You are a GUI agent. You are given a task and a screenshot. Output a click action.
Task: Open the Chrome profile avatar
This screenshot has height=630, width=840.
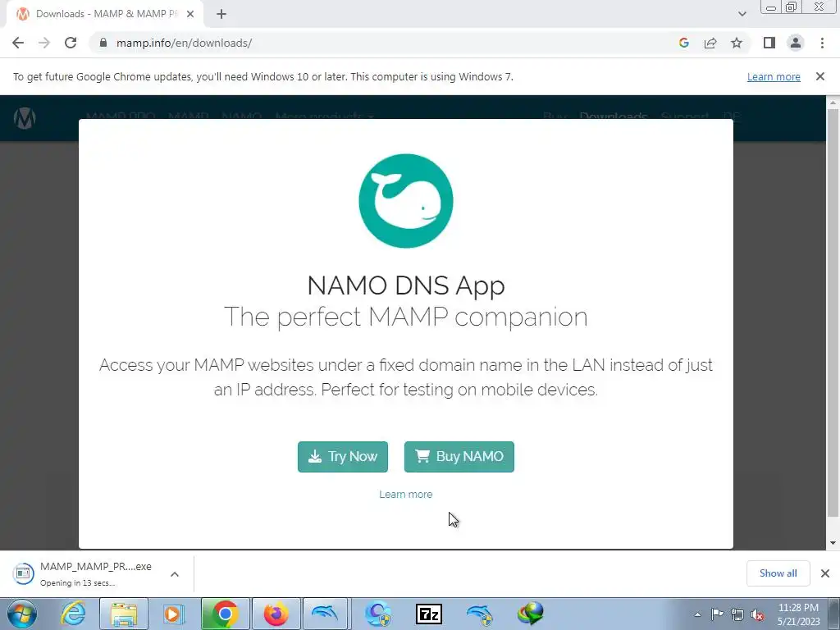[796, 43]
